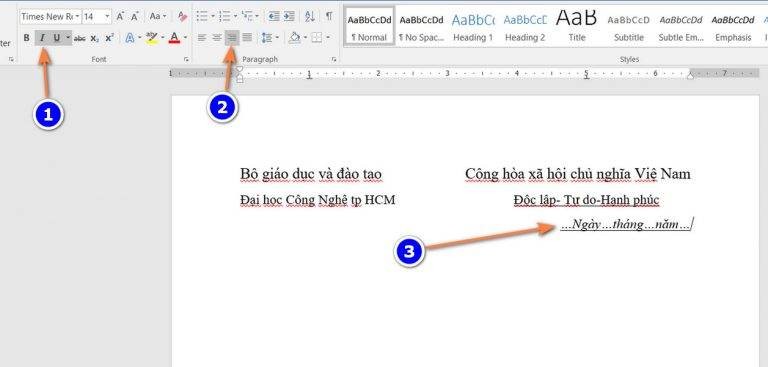Apply the Title style
This screenshot has height=367, width=768.
pos(577,27)
